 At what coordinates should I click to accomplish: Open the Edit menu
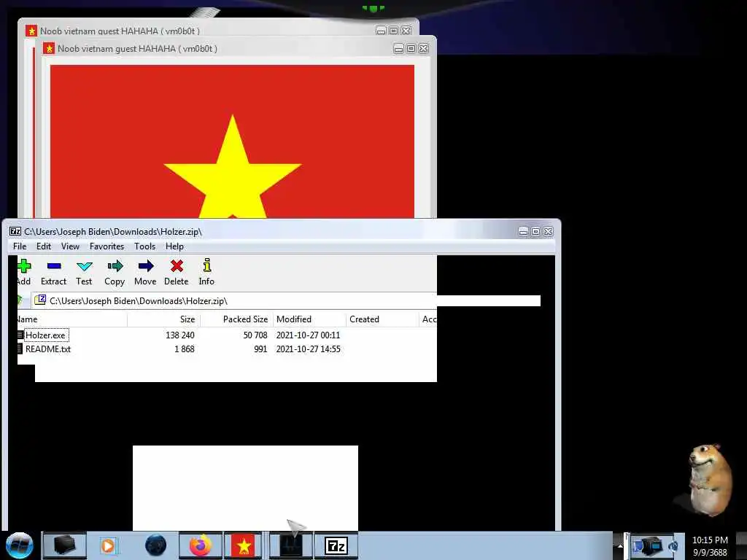coord(43,246)
